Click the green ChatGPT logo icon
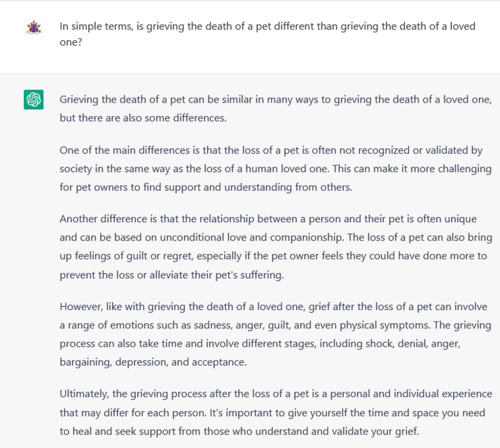This screenshot has width=500, height=448. click(33, 99)
